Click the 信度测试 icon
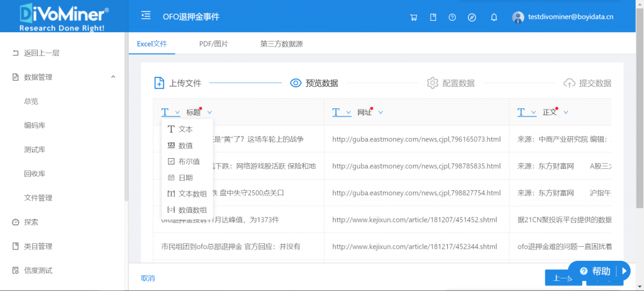The height and width of the screenshot is (291, 644). tap(16, 270)
